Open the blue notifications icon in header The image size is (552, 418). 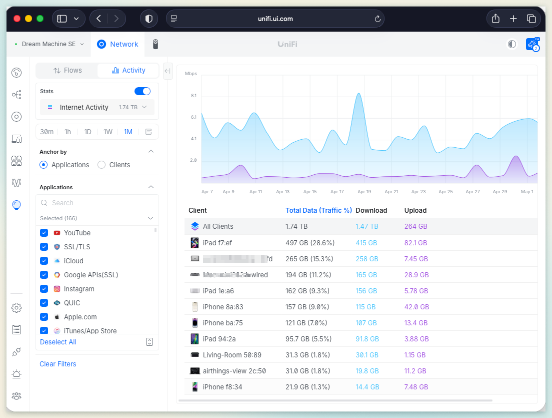coord(533,44)
